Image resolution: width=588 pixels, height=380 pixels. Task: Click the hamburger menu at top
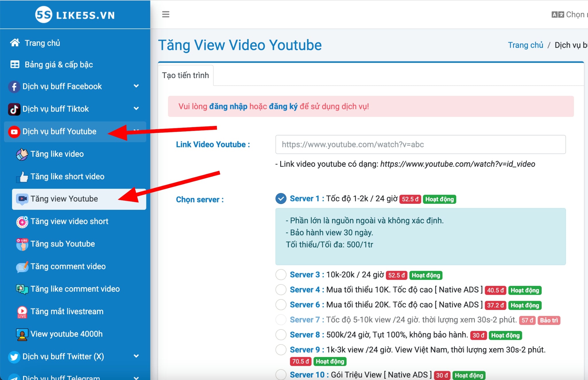point(166,14)
